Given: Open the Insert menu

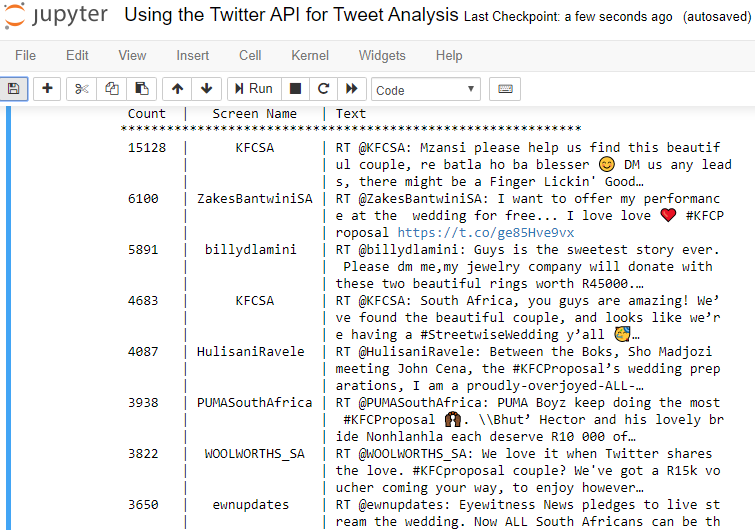Looking at the screenshot, I should tap(193, 55).
